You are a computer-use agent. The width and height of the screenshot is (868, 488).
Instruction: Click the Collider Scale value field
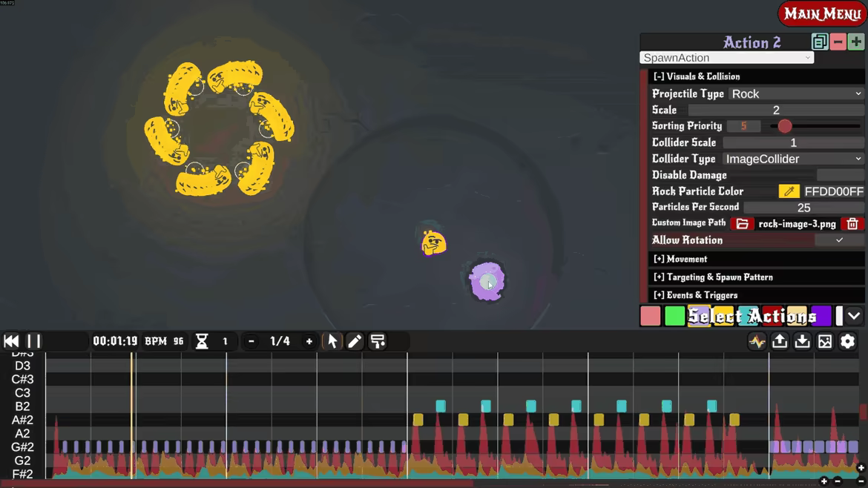tap(793, 142)
